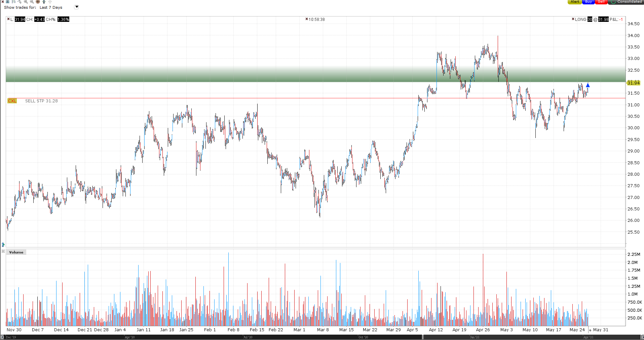Click the Apr 12 date label
Screen dimensions: 644x340
[436, 330]
